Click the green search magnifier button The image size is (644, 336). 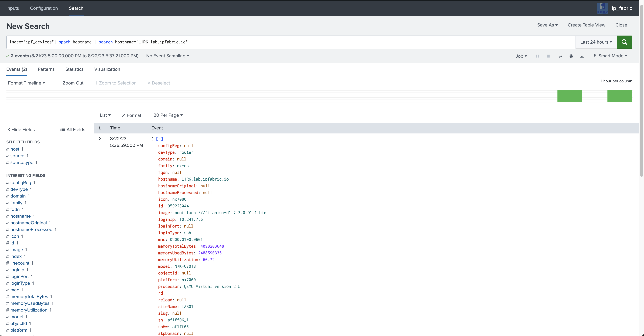click(x=624, y=42)
